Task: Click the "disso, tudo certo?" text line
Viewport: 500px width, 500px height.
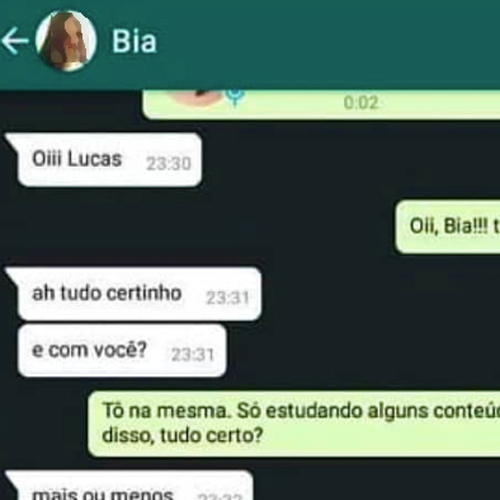Action: 182,435
